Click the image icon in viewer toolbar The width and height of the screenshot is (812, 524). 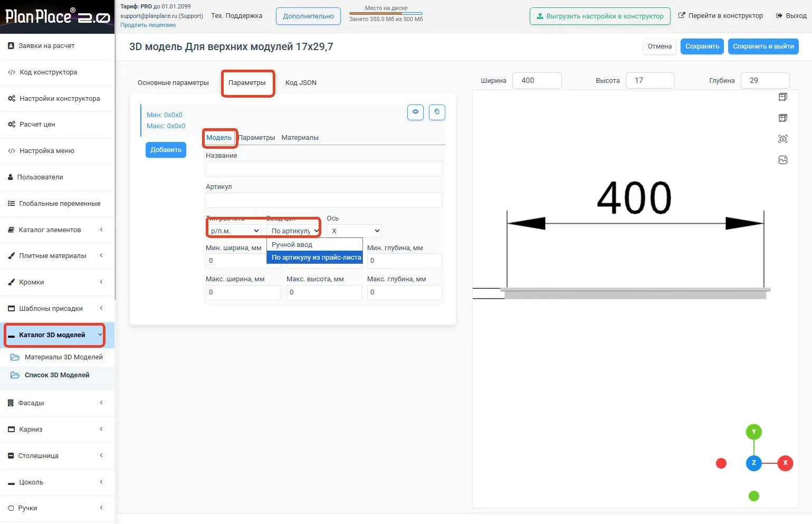(783, 160)
